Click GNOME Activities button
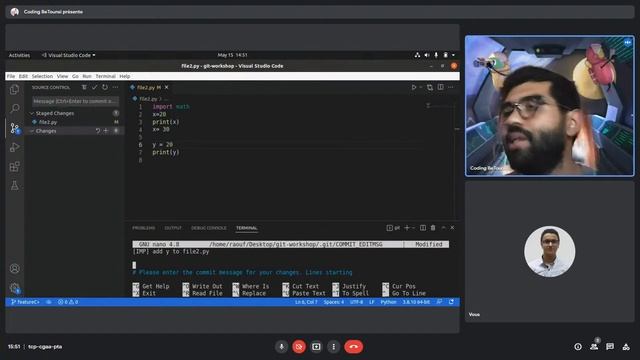Screen dimensions: 640x360 coord(19,55)
